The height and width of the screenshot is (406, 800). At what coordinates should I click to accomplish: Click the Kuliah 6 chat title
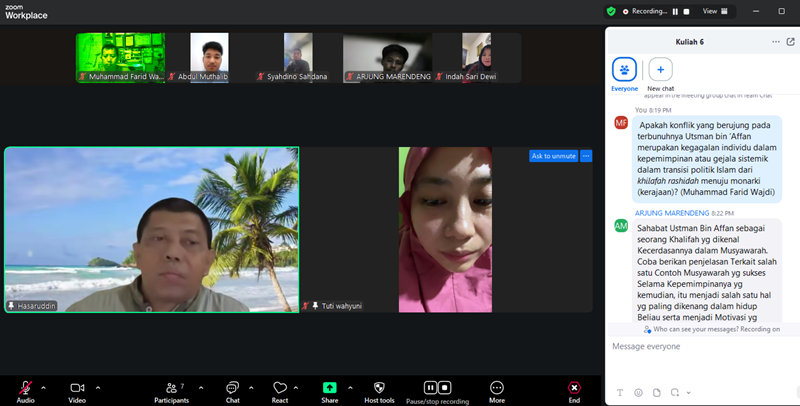click(689, 42)
